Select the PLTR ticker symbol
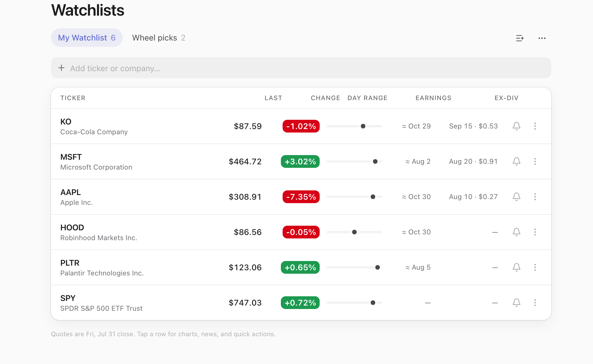 tap(70, 263)
